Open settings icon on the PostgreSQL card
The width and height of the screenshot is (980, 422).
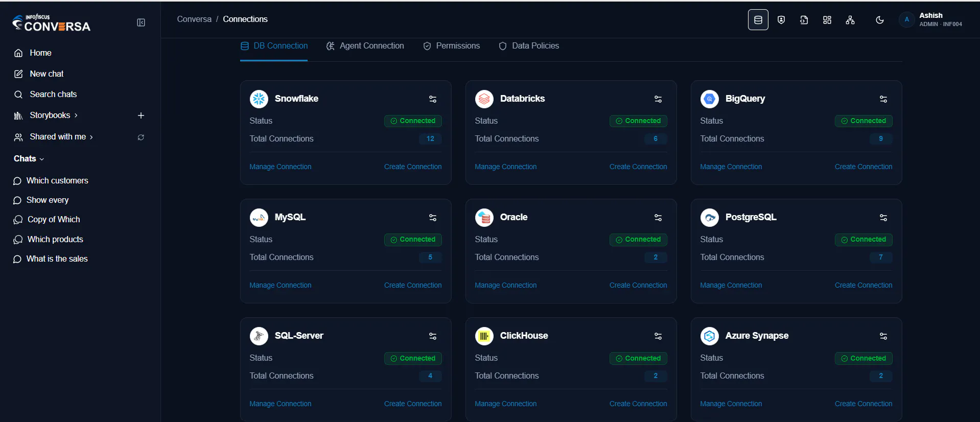(883, 218)
